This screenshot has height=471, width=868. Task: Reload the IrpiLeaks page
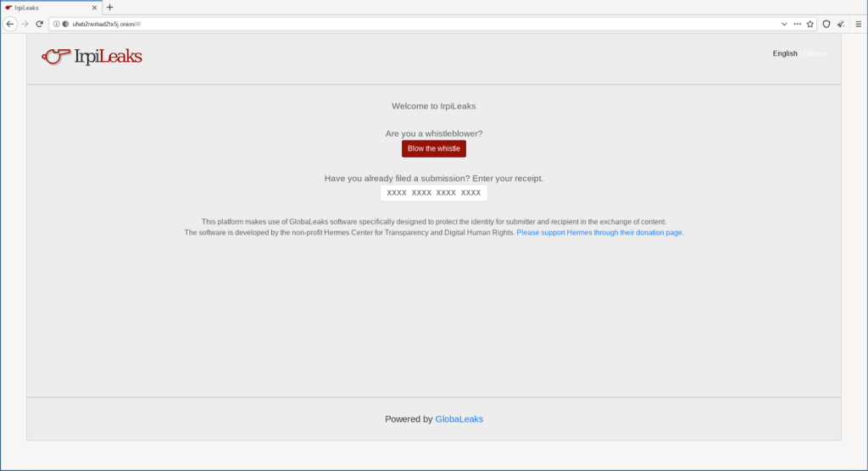pyautogui.click(x=39, y=24)
